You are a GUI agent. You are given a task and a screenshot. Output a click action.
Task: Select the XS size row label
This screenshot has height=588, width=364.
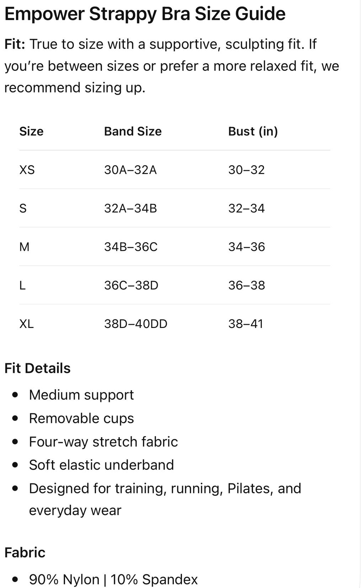(27, 170)
